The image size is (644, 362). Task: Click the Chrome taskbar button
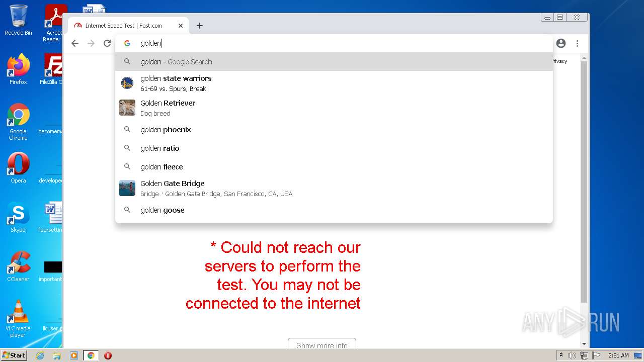(91, 355)
